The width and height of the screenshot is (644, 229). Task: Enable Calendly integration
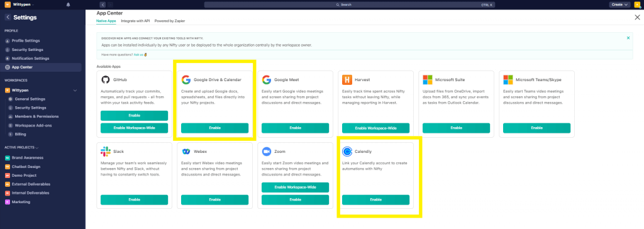pyautogui.click(x=376, y=200)
